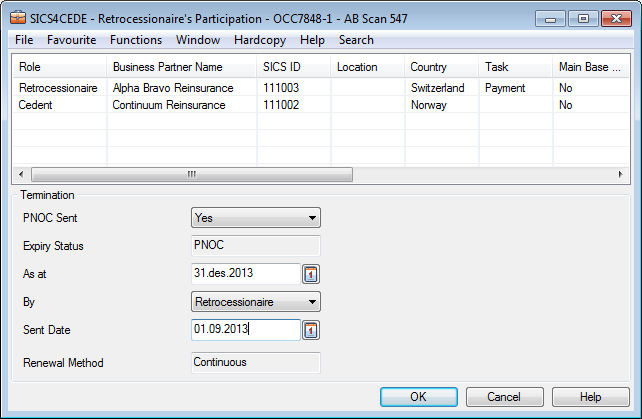This screenshot has height=419, width=642.
Task: Open the Help menu in menu bar
Action: [312, 40]
